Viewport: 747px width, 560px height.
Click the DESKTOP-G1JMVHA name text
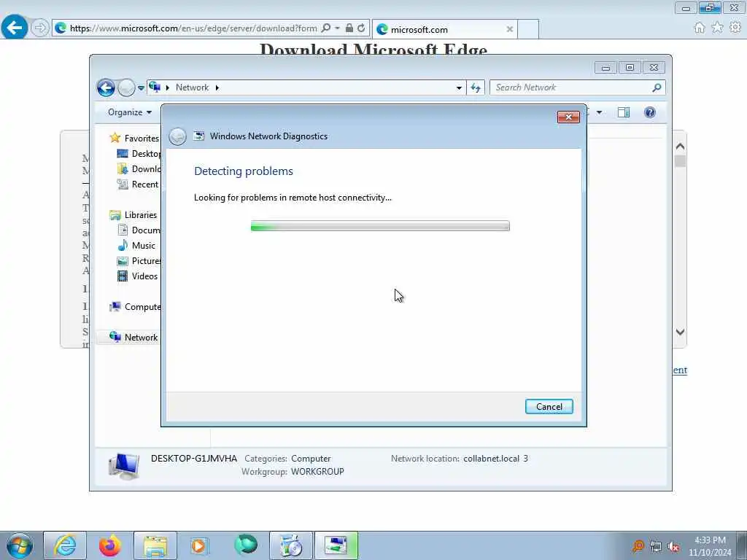click(x=194, y=459)
